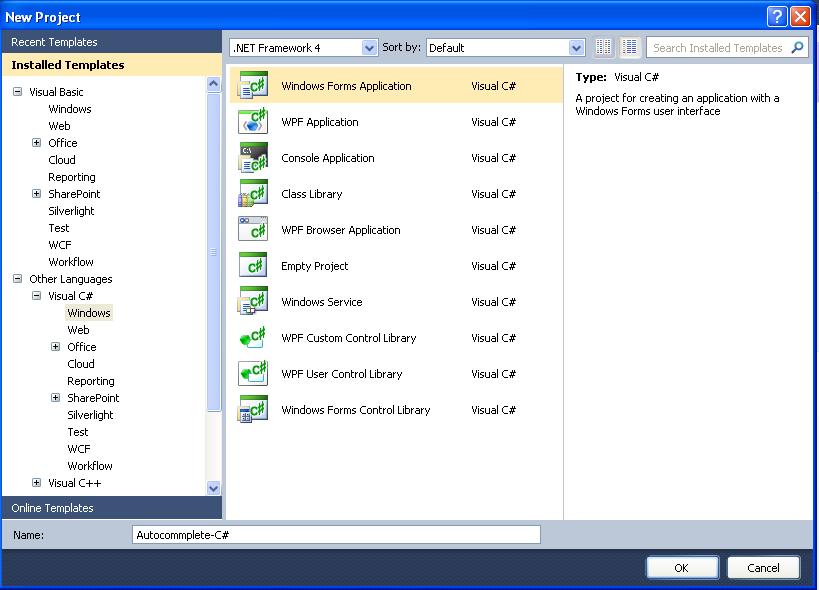This screenshot has width=819, height=590.
Task: Expand the SharePoint node under Visual C#
Action: pos(55,398)
